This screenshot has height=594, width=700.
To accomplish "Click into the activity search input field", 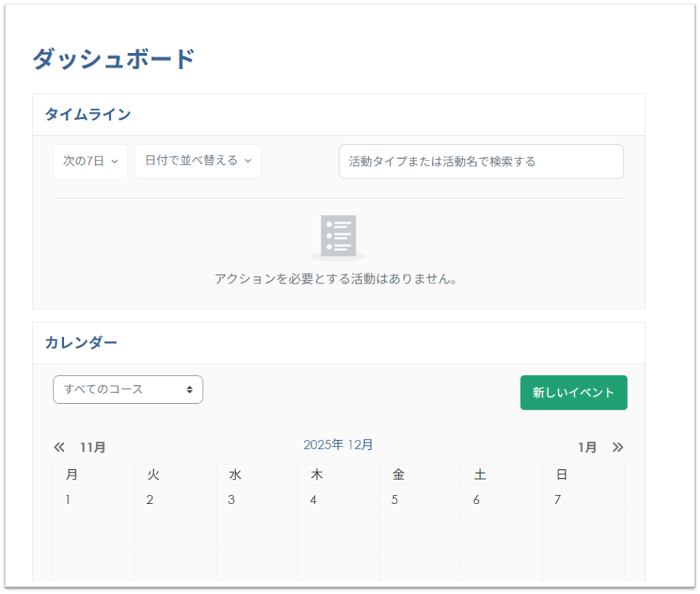I will point(481,162).
